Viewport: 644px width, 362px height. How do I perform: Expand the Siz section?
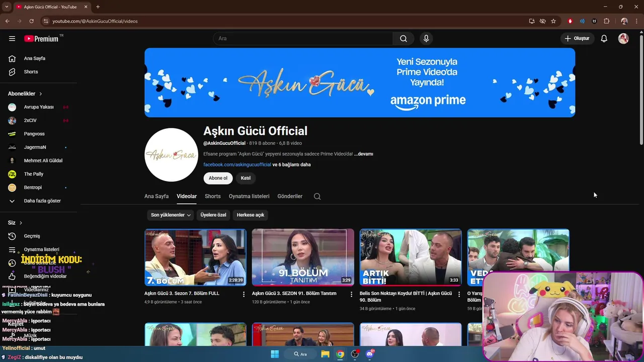coord(15,223)
